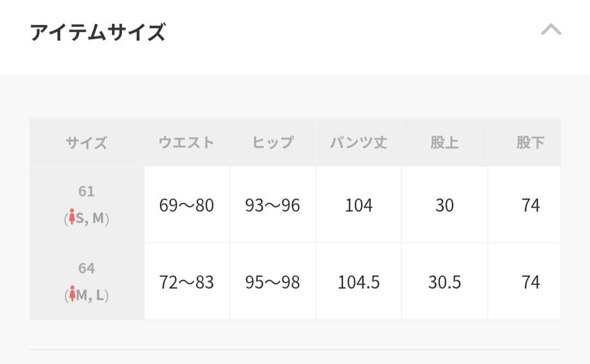Screen dimensions: 590x364
Task: Click hip value 95〜98
Action: [273, 282]
